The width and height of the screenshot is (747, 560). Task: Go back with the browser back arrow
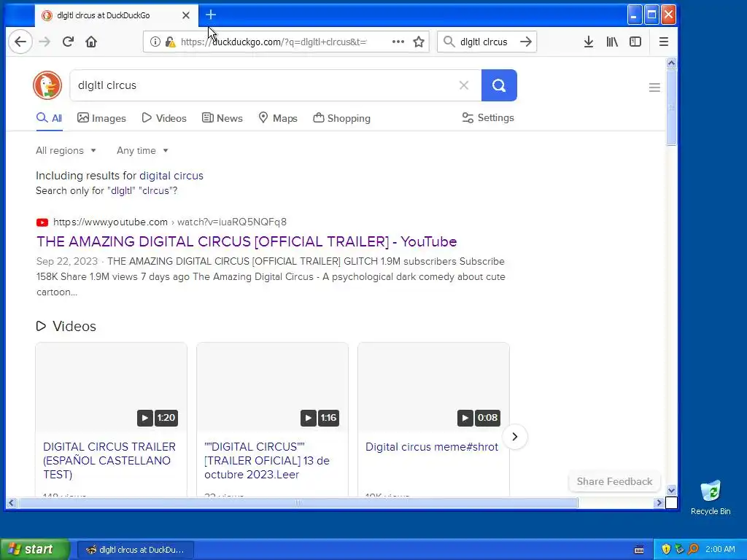[x=20, y=42]
